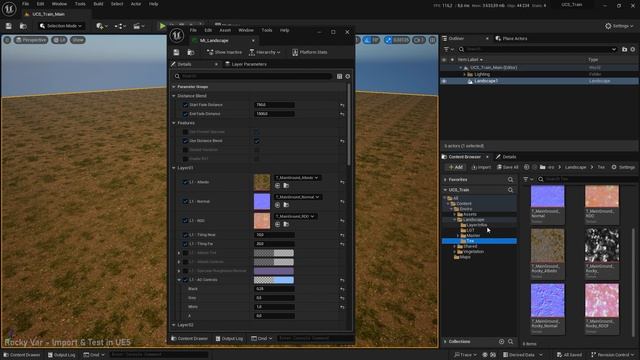Toggle L1 - Albedo override checkbox
The width and height of the screenshot is (640, 360).
click(185, 182)
